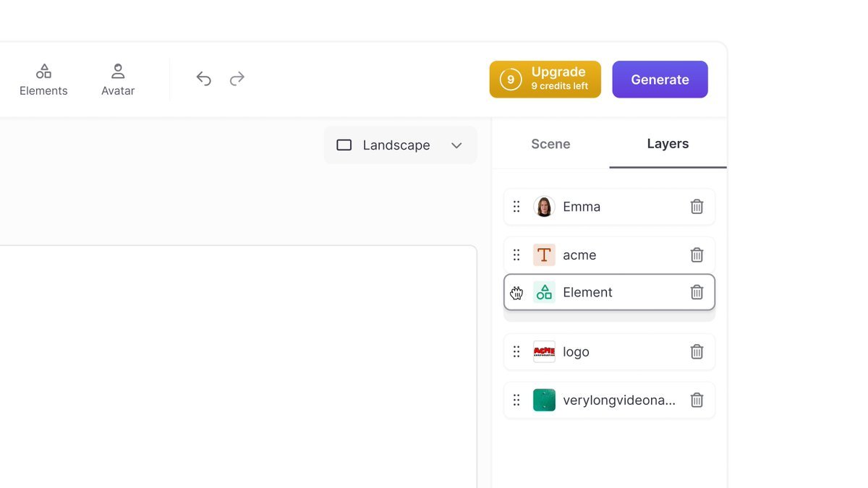Click the Generate button
The image size is (868, 488).
click(x=660, y=80)
